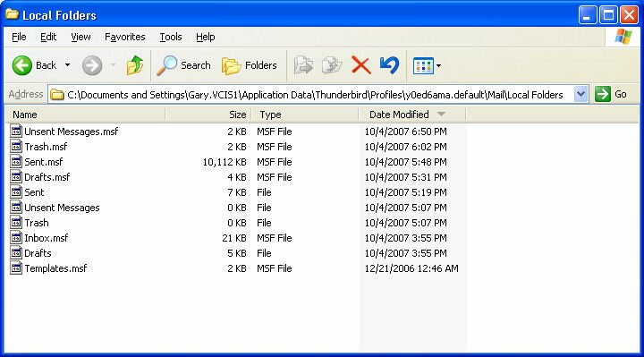
Task: Open the Favorites menu
Action: click(x=125, y=37)
